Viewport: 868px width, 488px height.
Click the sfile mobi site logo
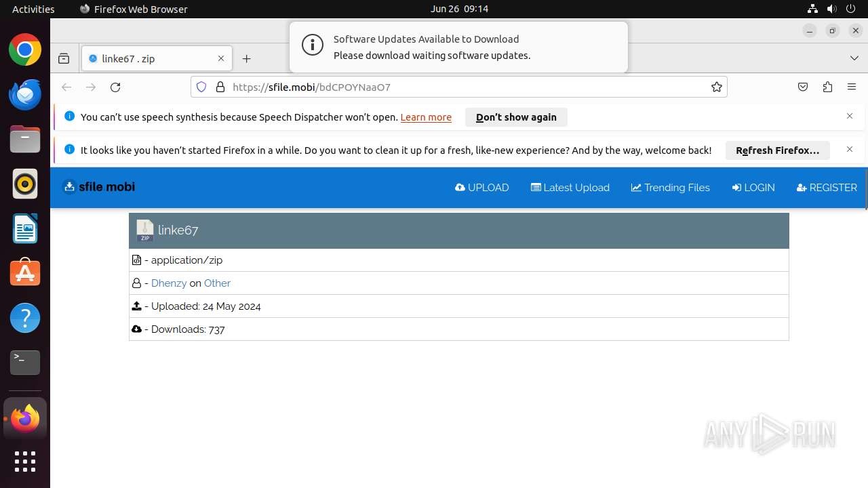coord(99,186)
